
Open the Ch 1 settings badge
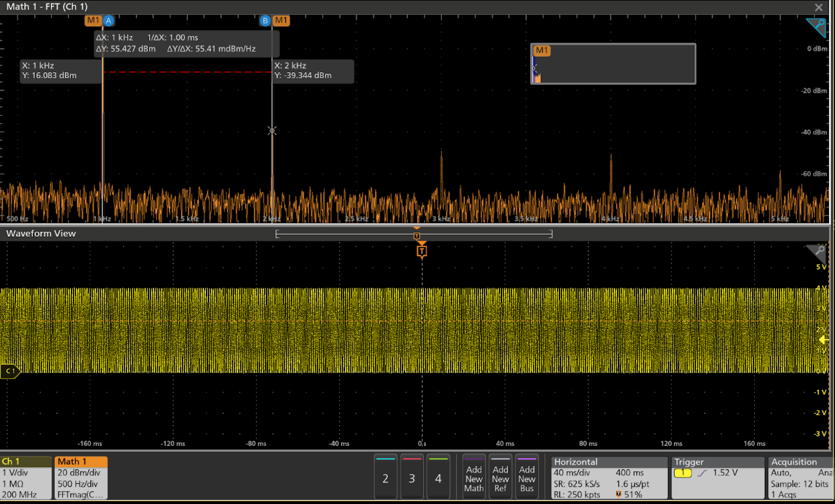(26, 477)
